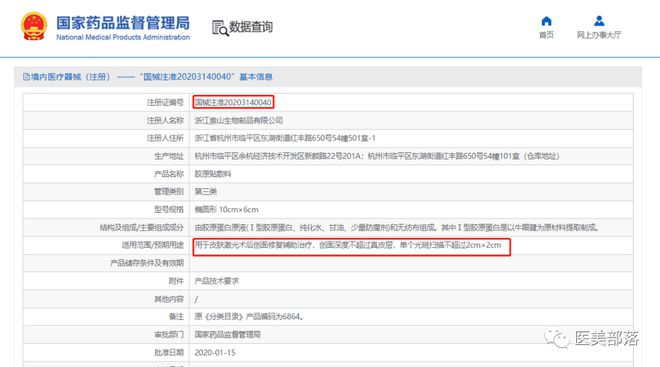
Task: Go to 首页 home icon
Action: (x=546, y=21)
